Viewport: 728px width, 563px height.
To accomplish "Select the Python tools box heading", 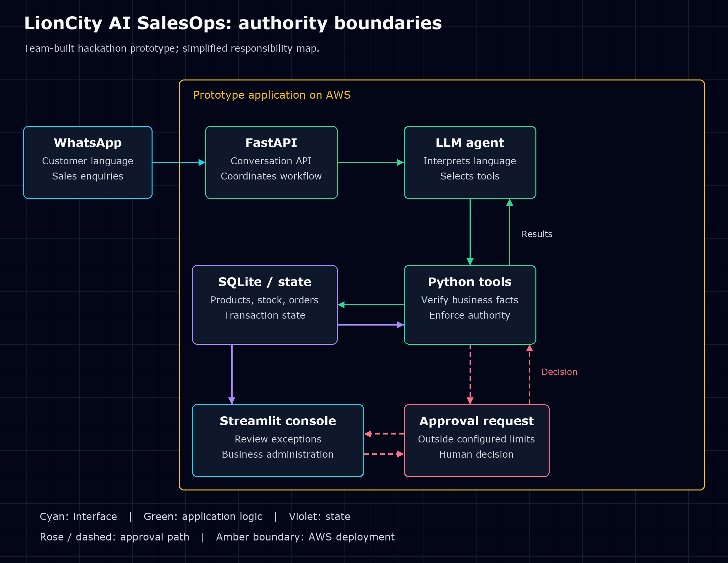I will [470, 282].
